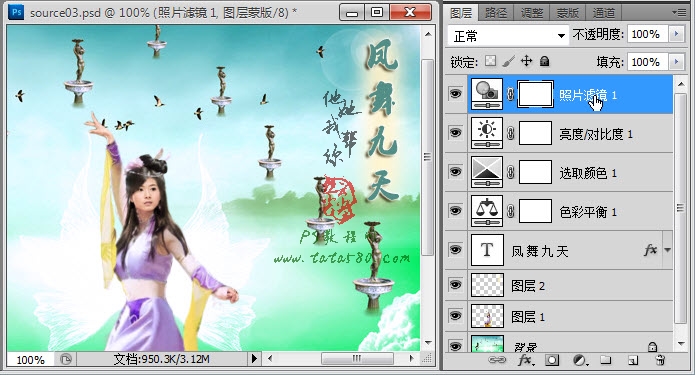Click the layers panel scroll down arrow

[681, 344]
